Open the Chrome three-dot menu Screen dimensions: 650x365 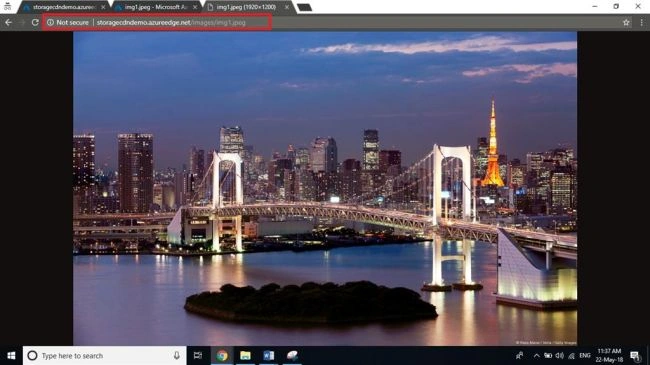pyautogui.click(x=641, y=22)
